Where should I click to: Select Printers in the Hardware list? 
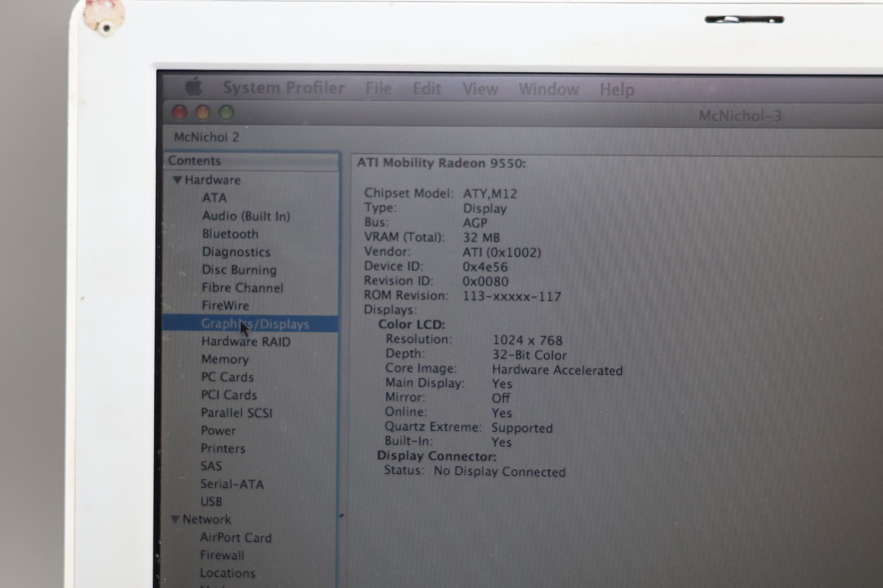point(223,448)
